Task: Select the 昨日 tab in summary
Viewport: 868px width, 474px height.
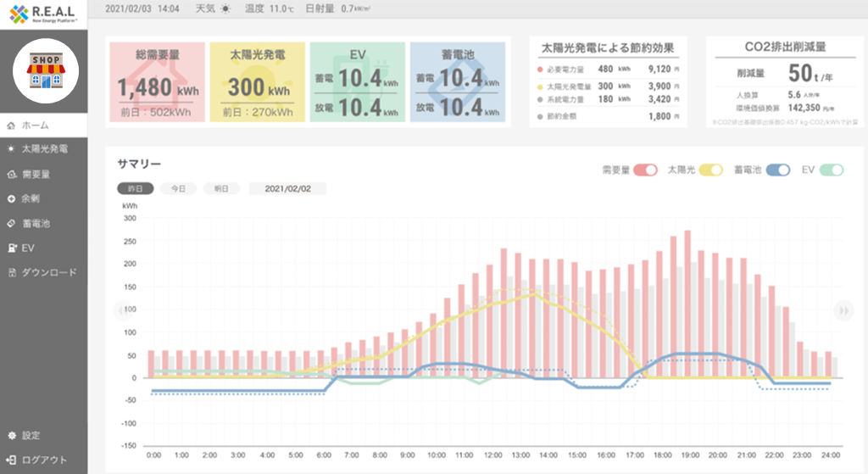Action: 136,189
